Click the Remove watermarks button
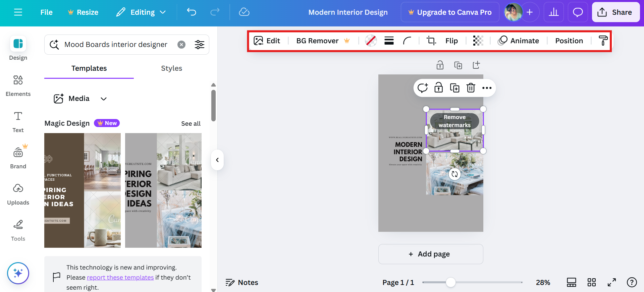644x292 pixels. point(454,121)
